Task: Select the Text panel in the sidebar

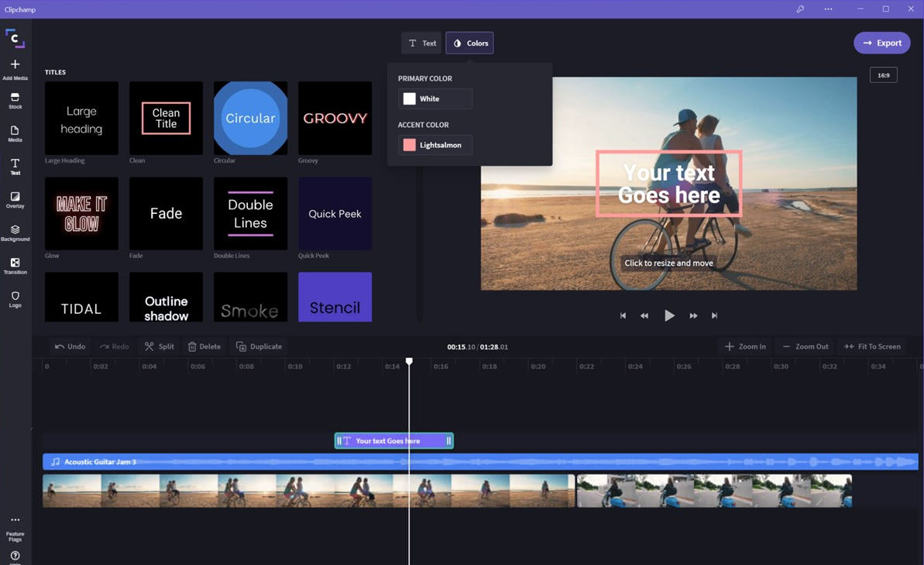Action: coord(15,167)
